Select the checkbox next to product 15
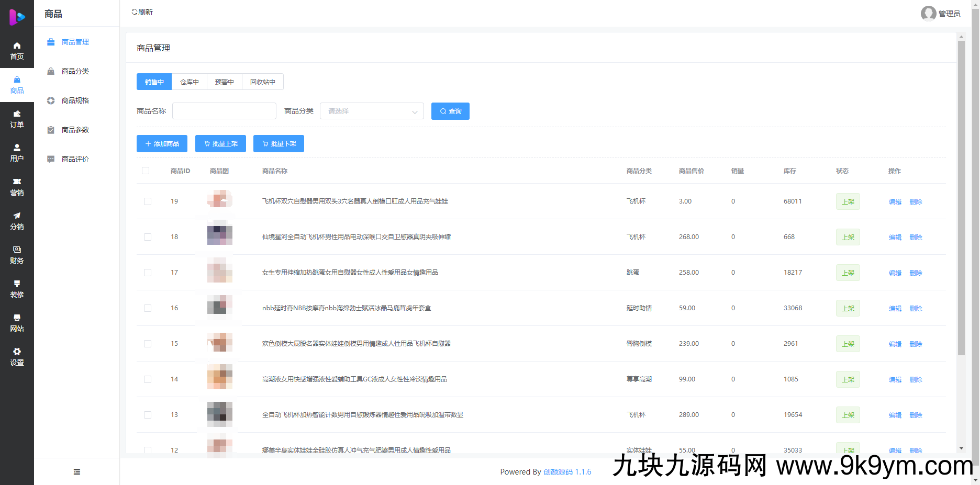Screen dimensions: 980x485 (147, 344)
